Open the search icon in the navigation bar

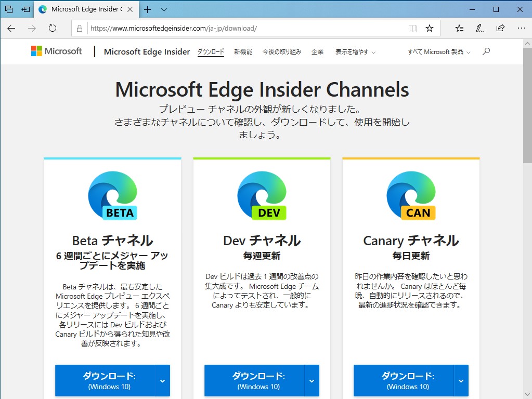pyautogui.click(x=486, y=51)
